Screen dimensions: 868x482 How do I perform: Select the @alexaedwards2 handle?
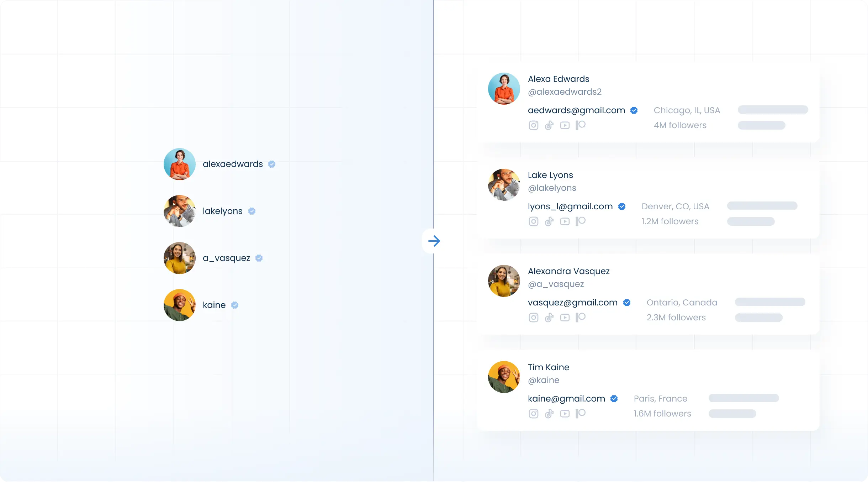pyautogui.click(x=565, y=92)
